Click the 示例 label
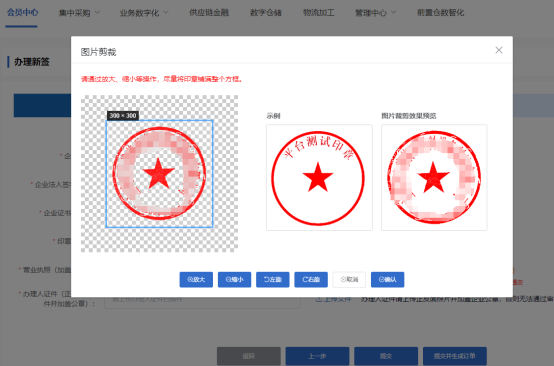 pyautogui.click(x=273, y=116)
